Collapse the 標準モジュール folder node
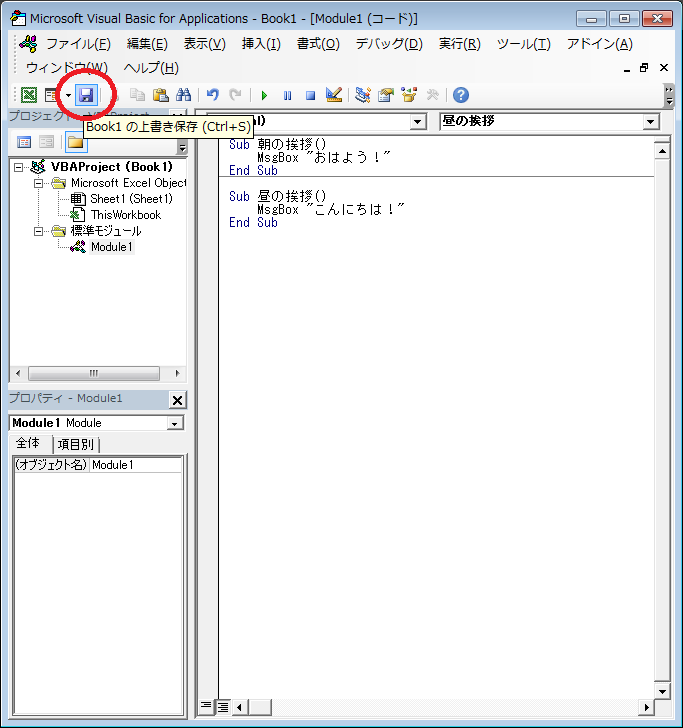 (39, 231)
